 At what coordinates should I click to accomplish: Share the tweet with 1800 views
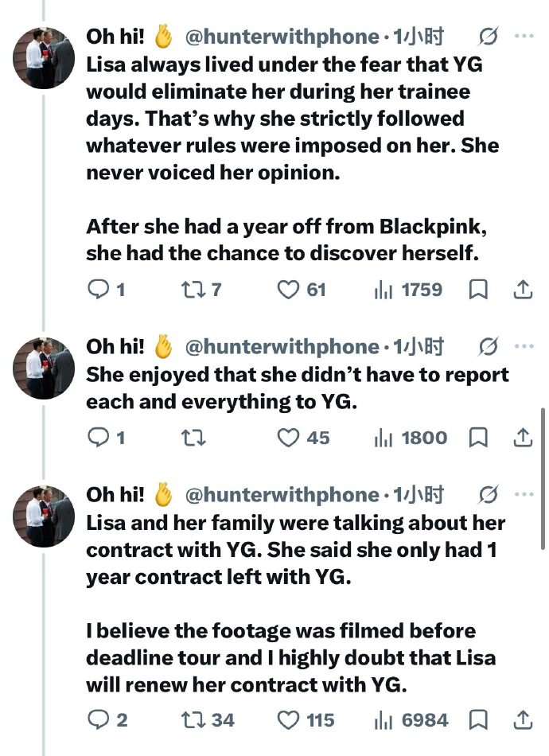(523, 438)
